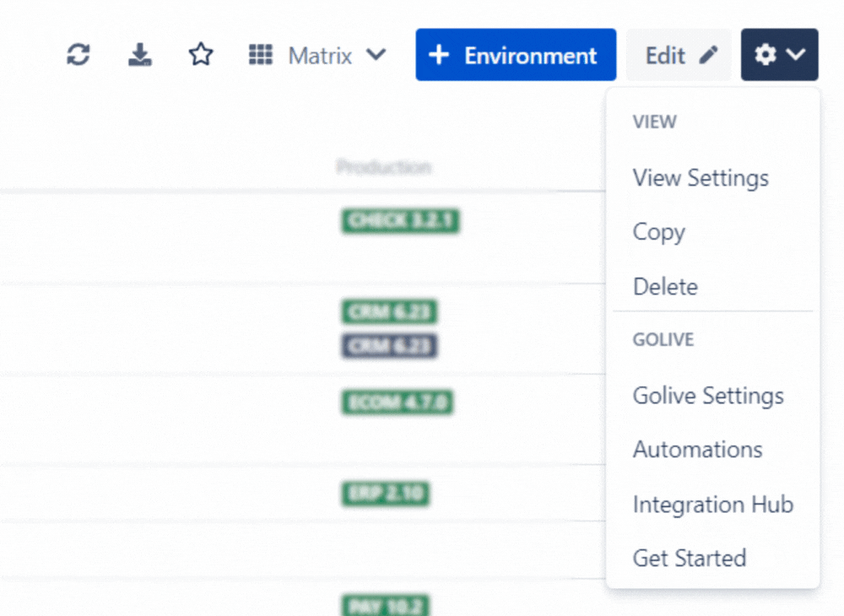Screen dimensions: 844x616
Task: Select the ERP 2.10 badge
Action: (386, 493)
